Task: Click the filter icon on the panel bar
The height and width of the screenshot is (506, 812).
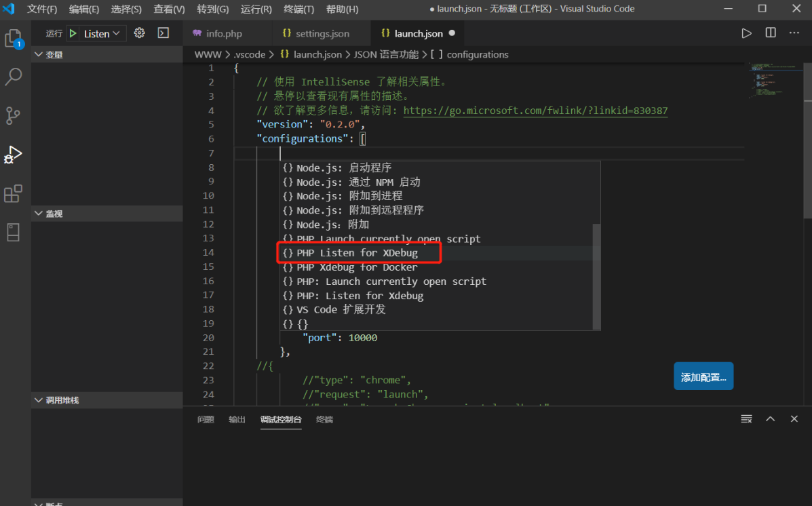Action: point(746,419)
